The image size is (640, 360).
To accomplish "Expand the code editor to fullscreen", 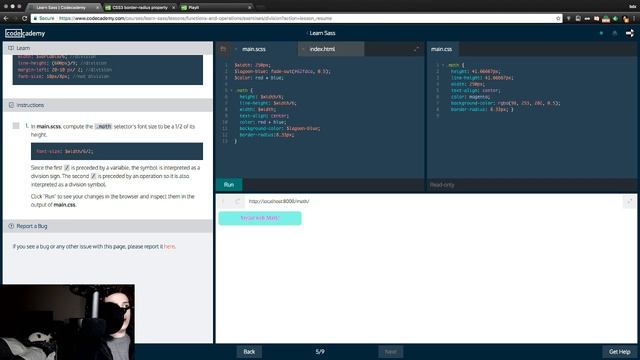I will [x=416, y=49].
